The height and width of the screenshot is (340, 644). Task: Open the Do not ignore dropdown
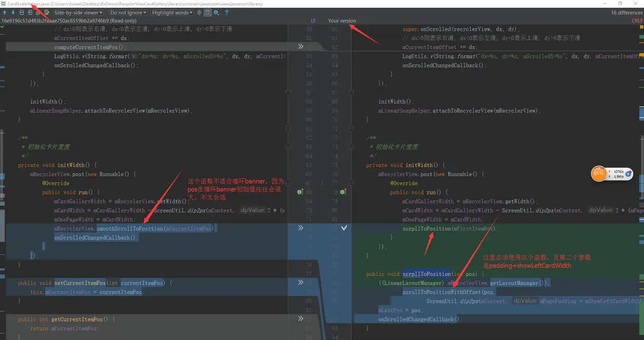tap(128, 12)
